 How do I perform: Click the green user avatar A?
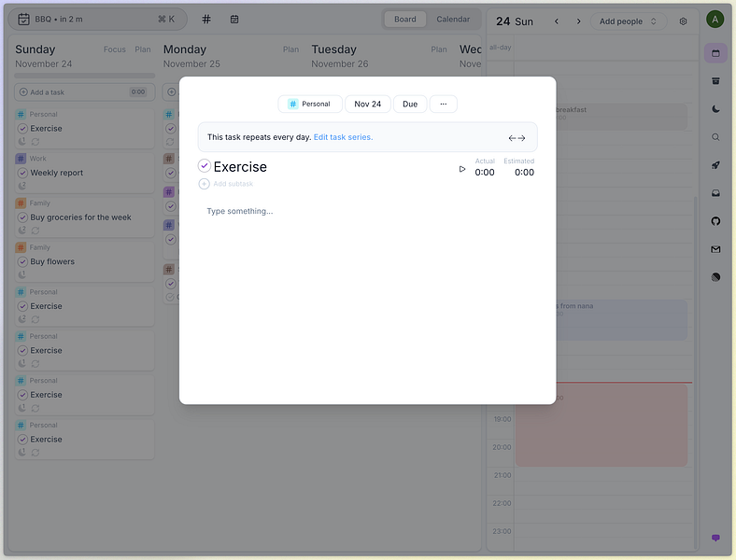point(715,20)
